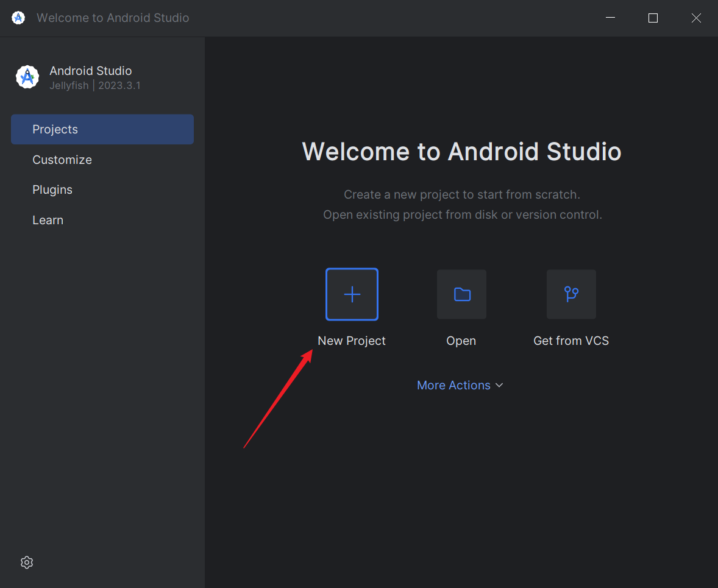Click the Welcome to Android Studio heading
Image resolution: width=718 pixels, height=588 pixels.
tap(462, 152)
